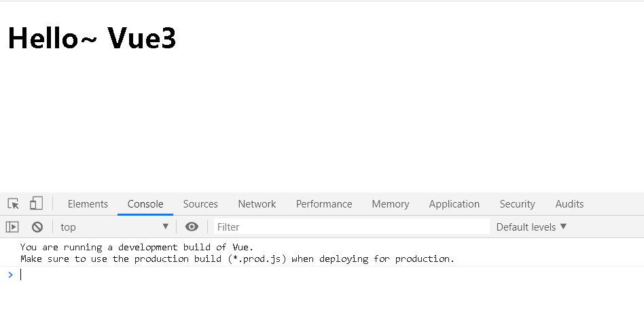Switch to the Audits tab

569,204
